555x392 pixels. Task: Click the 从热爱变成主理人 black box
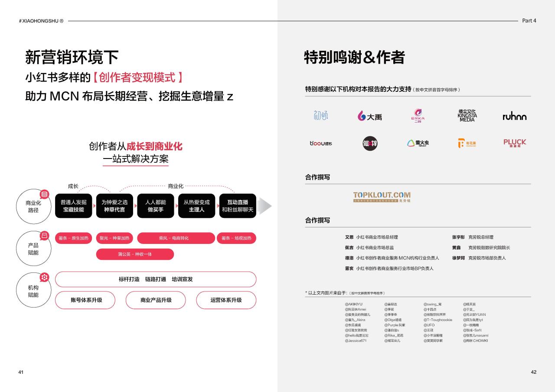tap(196, 206)
